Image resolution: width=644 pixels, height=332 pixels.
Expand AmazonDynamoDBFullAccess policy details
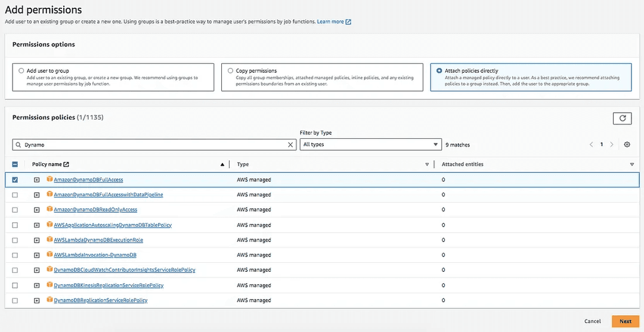(36, 180)
